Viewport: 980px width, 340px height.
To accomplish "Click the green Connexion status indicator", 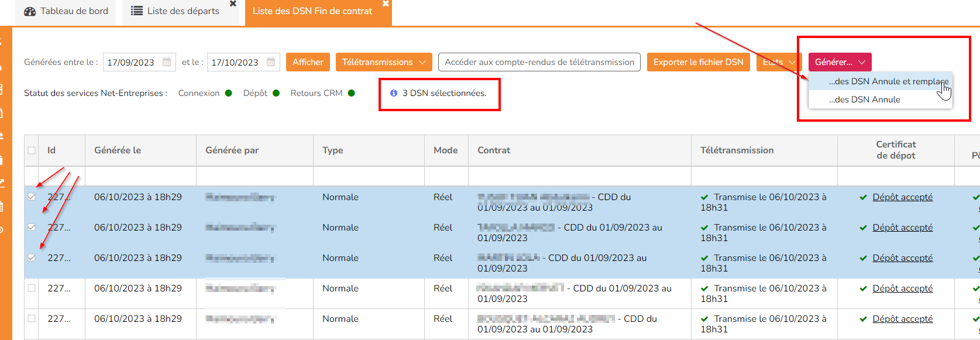I will tap(229, 93).
